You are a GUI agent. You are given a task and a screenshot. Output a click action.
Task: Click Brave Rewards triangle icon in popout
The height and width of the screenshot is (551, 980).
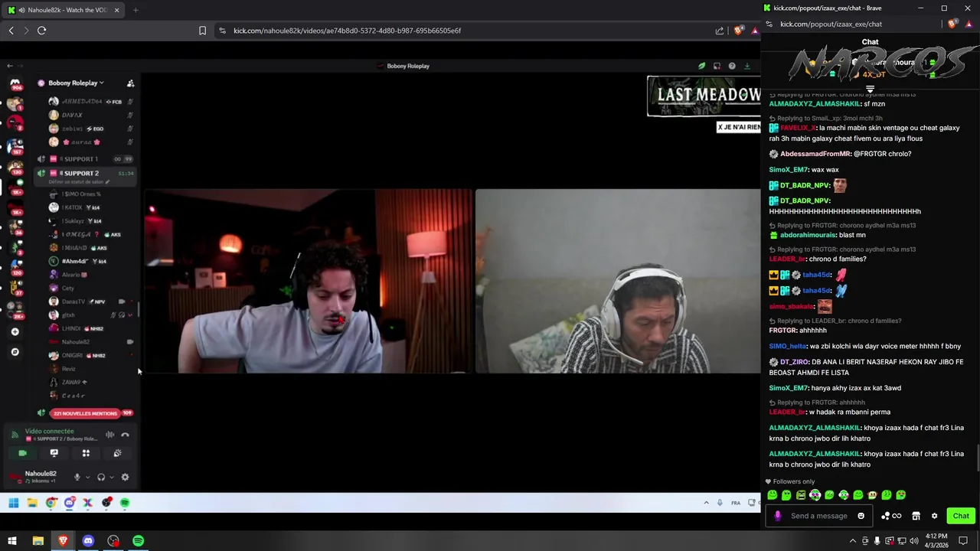point(969,24)
